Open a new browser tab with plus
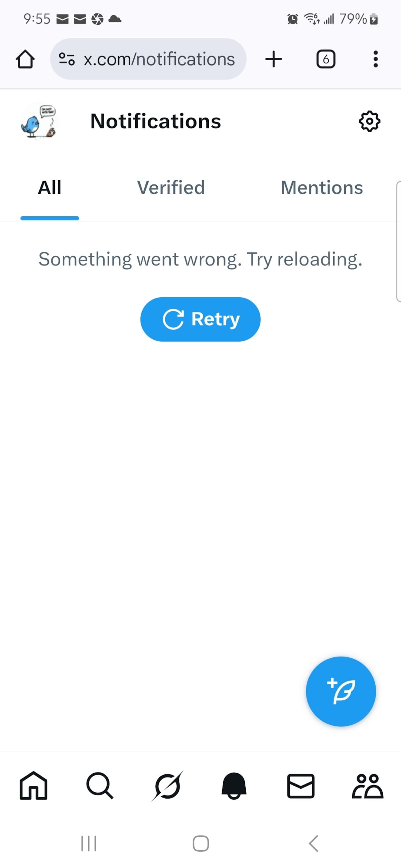 tap(274, 59)
